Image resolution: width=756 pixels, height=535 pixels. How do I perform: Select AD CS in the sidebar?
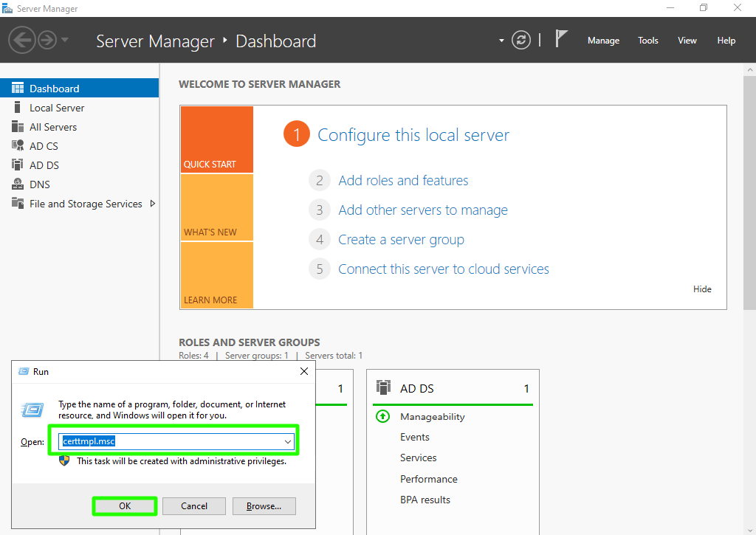44,146
